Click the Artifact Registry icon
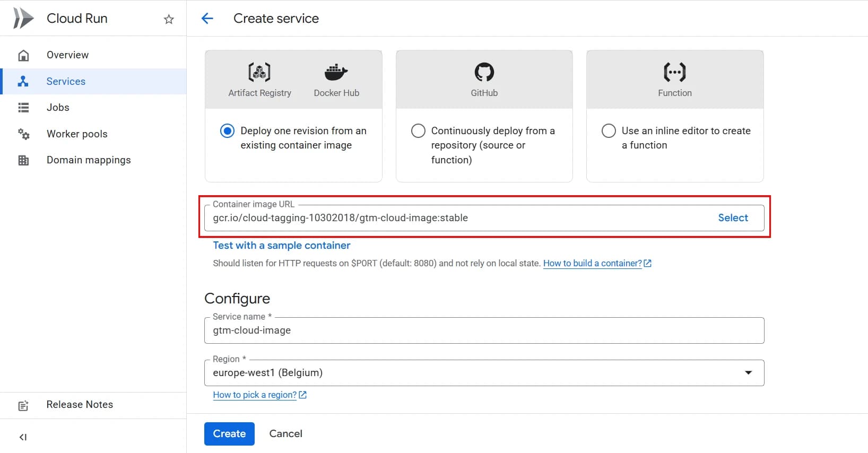Image resolution: width=868 pixels, height=453 pixels. 259,72
